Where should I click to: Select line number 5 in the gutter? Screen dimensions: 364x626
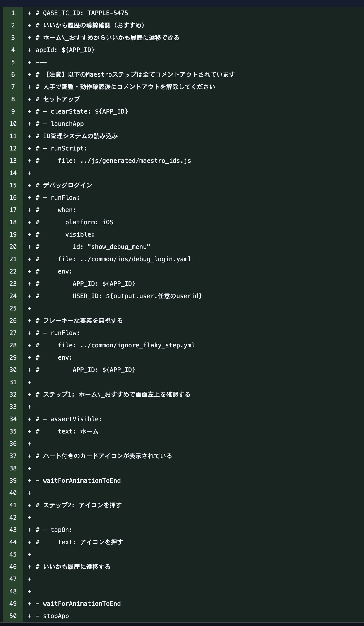pyautogui.click(x=13, y=62)
